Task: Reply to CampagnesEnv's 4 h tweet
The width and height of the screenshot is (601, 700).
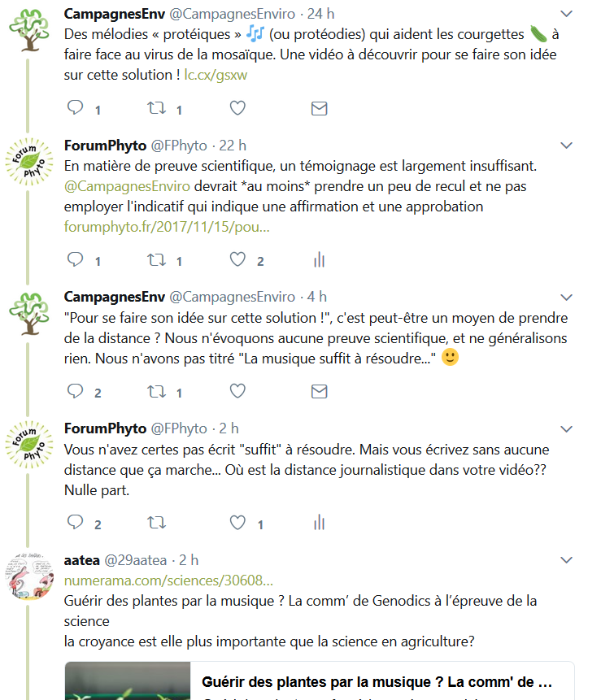Action: (x=75, y=390)
